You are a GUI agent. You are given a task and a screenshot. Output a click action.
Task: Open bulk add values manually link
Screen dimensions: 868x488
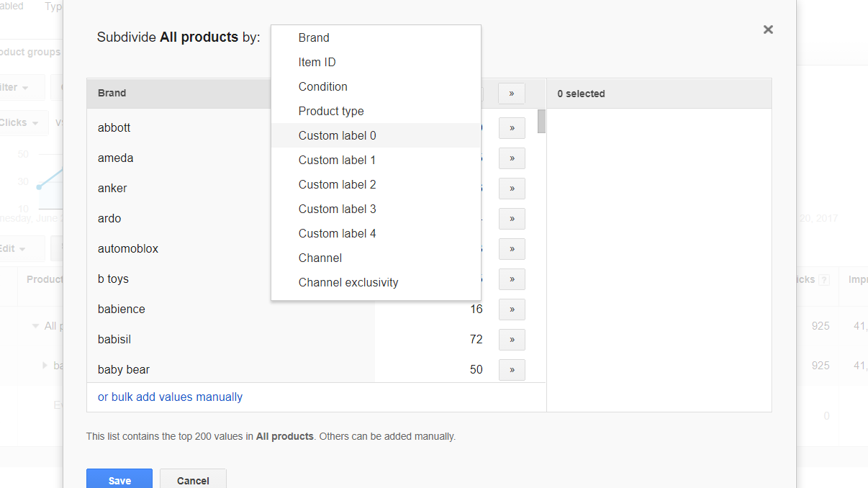[170, 397]
